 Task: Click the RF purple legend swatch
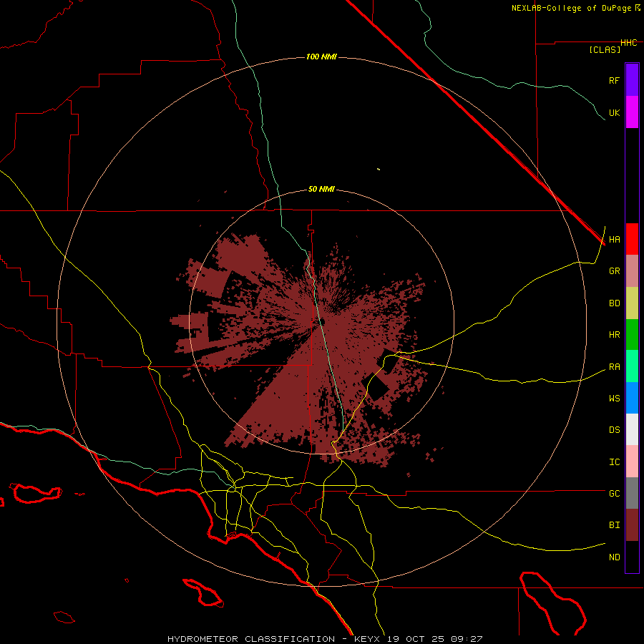(x=632, y=80)
